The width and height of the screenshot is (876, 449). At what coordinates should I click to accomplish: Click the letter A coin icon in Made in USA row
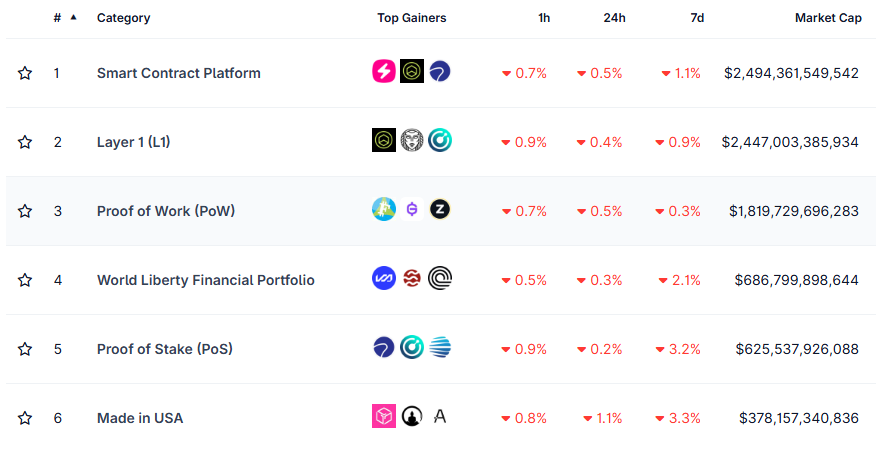440,416
